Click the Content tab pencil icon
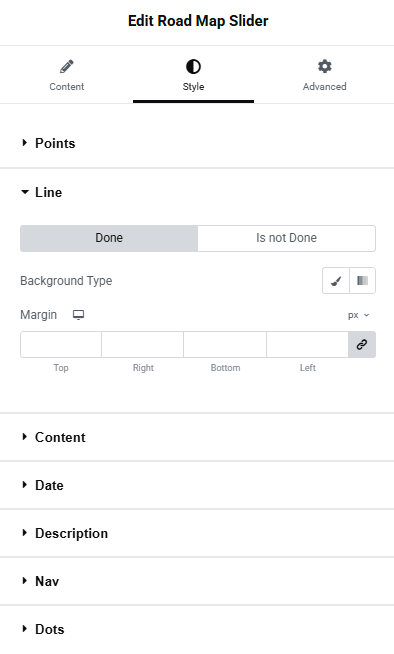 point(67,66)
